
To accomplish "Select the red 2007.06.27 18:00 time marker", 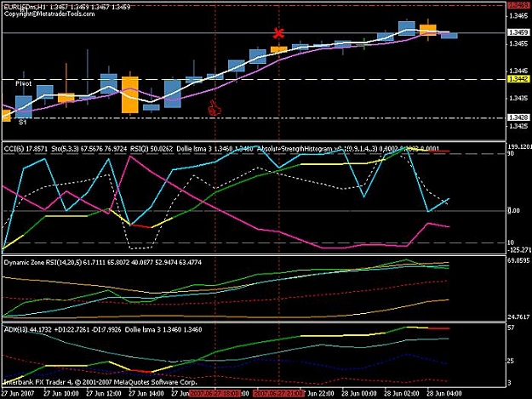I will coord(215,394).
